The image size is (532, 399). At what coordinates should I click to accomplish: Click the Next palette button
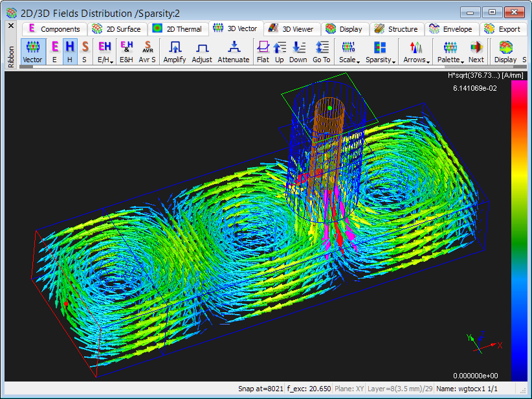476,51
